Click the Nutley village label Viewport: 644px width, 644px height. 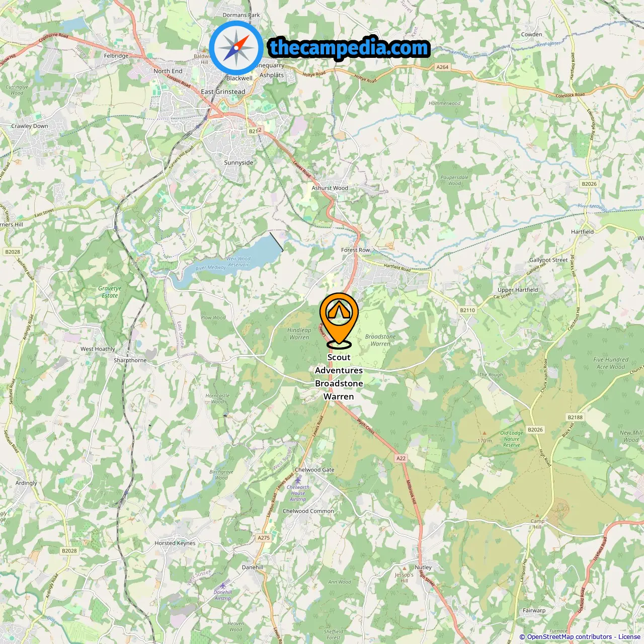pos(423,567)
